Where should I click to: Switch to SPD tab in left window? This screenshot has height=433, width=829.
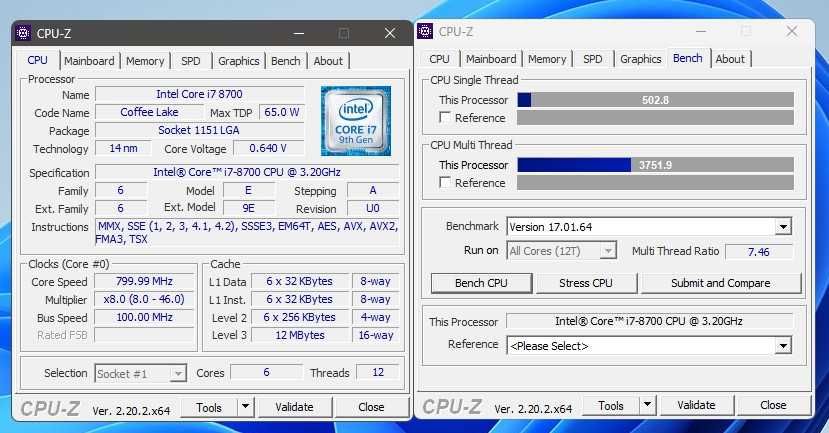point(190,61)
